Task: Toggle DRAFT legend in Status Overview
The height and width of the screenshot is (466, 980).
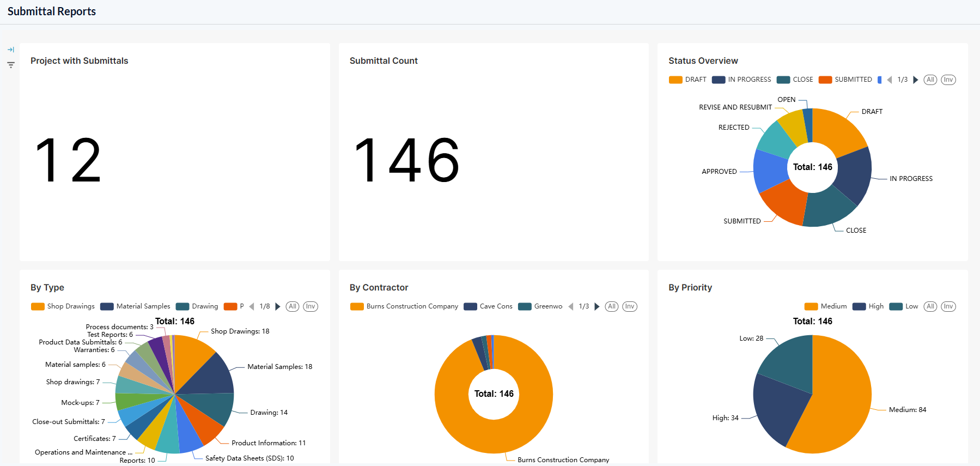Action: coord(687,80)
